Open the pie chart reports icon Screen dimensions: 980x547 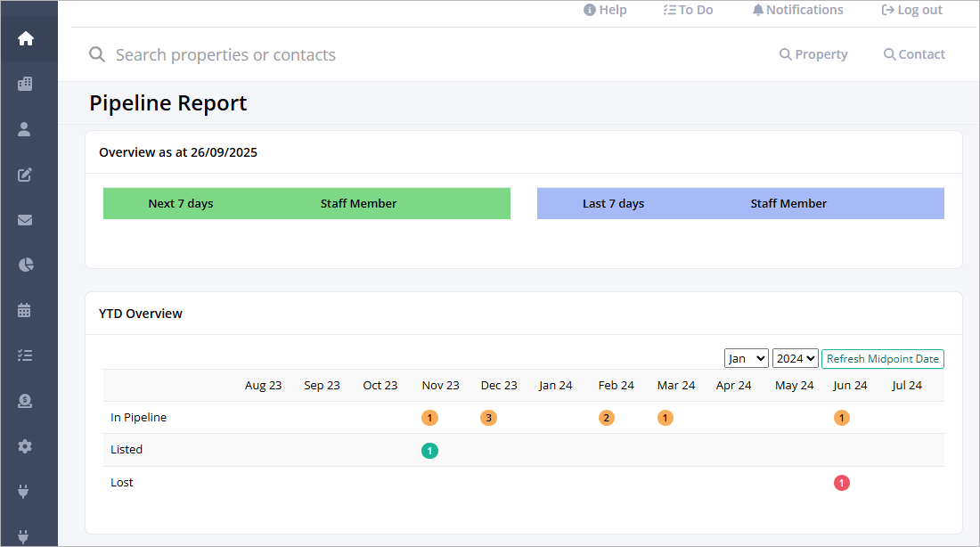(26, 265)
